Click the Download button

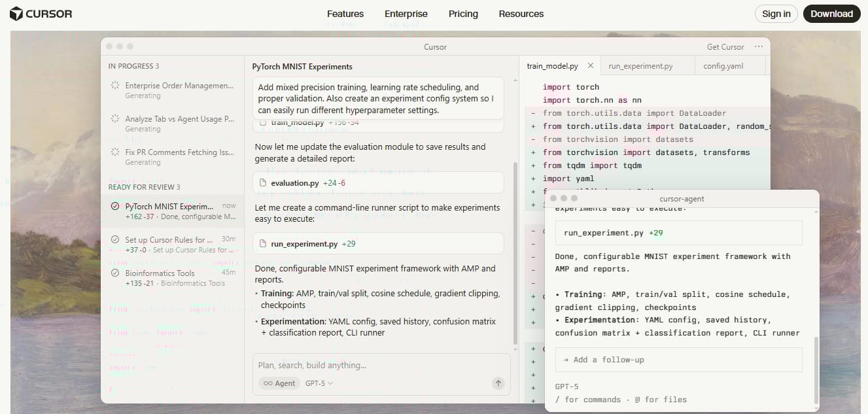pos(831,13)
